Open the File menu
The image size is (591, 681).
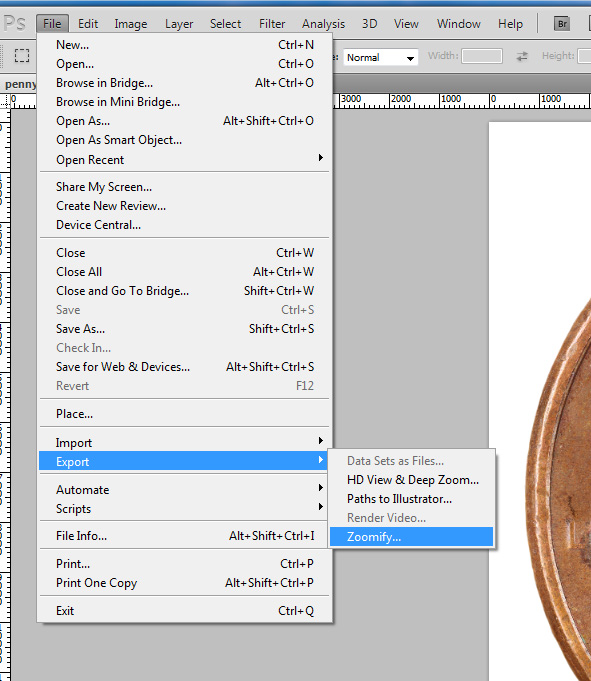tap(52, 23)
